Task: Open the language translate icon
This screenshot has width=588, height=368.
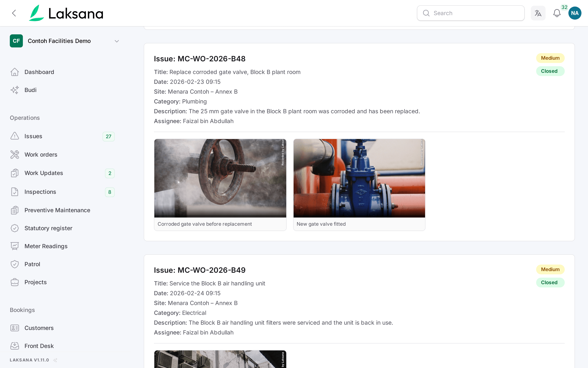Action: tap(538, 13)
